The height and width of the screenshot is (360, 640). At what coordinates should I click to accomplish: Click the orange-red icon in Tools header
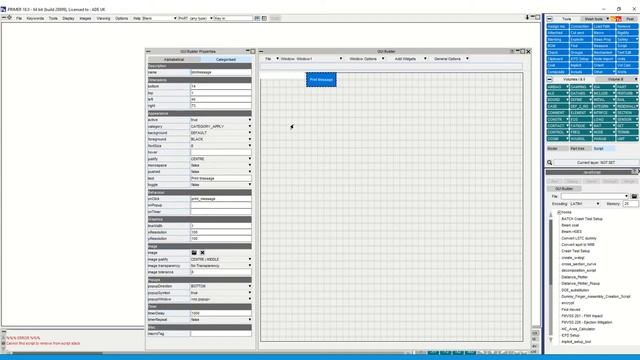coord(616,19)
